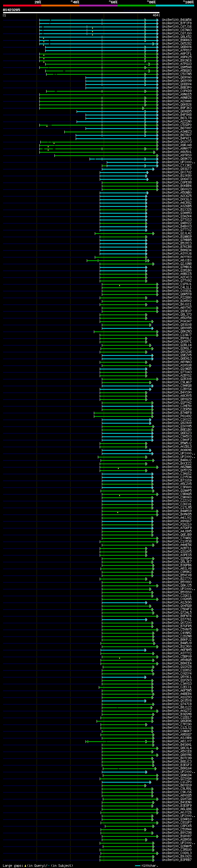Open hit UniRef100_A2C6Z5

pos(177,196)
